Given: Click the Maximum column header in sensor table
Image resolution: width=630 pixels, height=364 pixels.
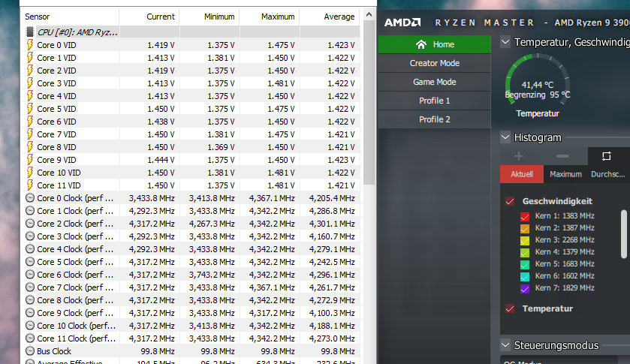Looking at the screenshot, I should coord(270,17).
